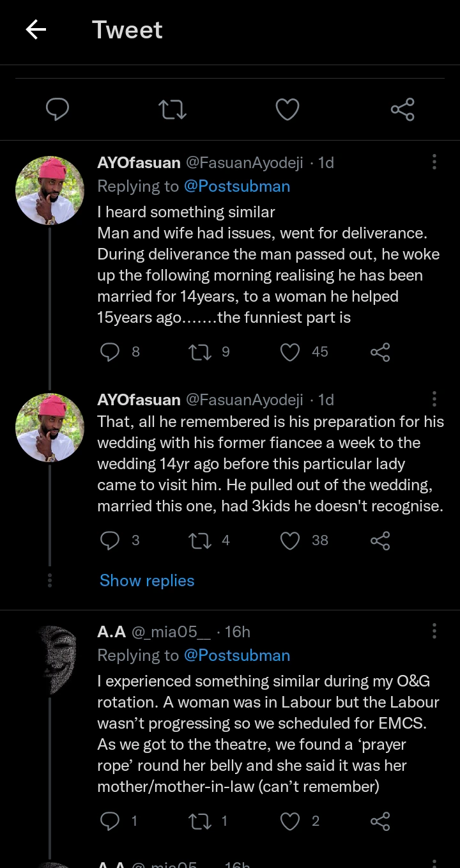The height and width of the screenshot is (868, 460).
Task: Share A.A's tweet about the prayer rope
Action: (380, 821)
